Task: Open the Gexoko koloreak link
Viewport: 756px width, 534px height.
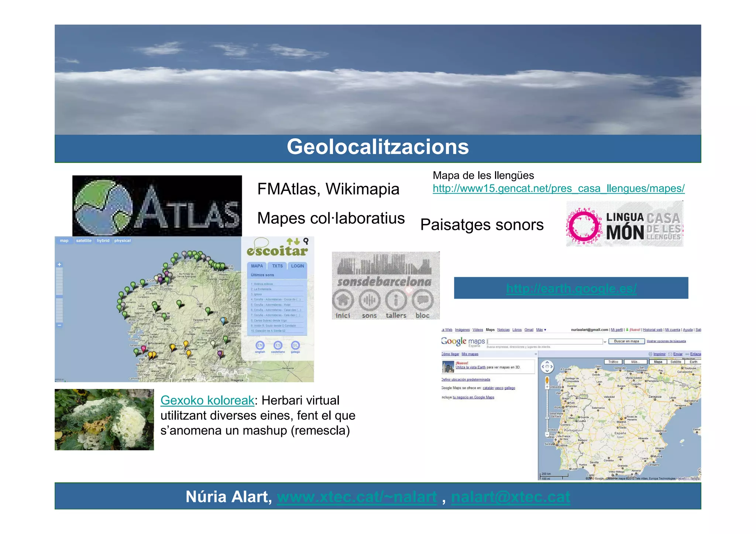Action: tap(207, 400)
